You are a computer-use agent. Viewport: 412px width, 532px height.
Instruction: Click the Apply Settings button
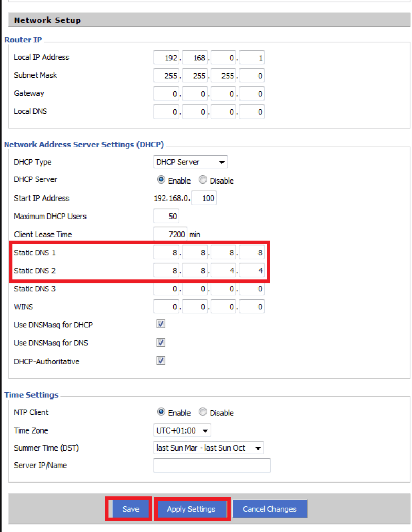(x=191, y=509)
